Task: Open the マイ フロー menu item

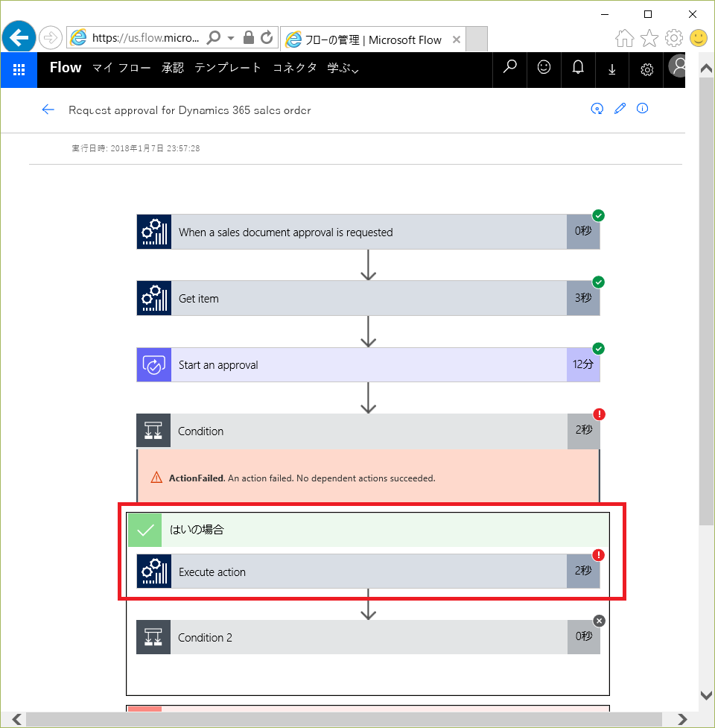Action: coord(121,68)
